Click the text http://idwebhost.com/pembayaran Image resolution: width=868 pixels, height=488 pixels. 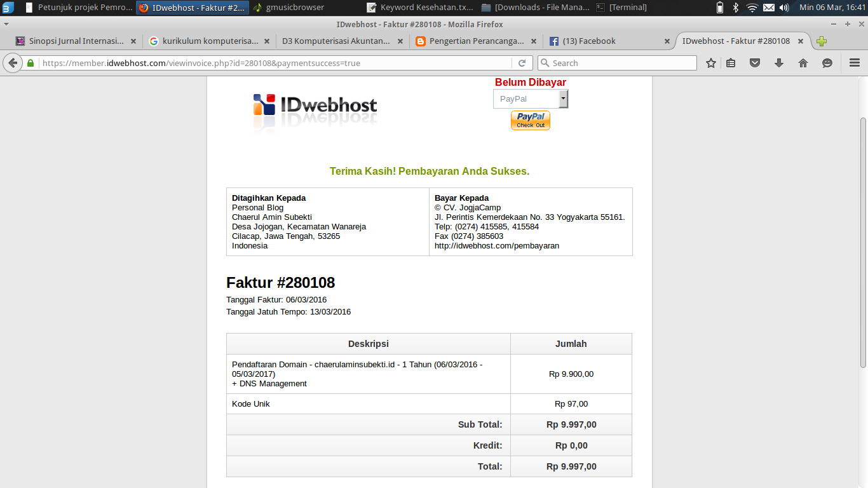point(497,246)
